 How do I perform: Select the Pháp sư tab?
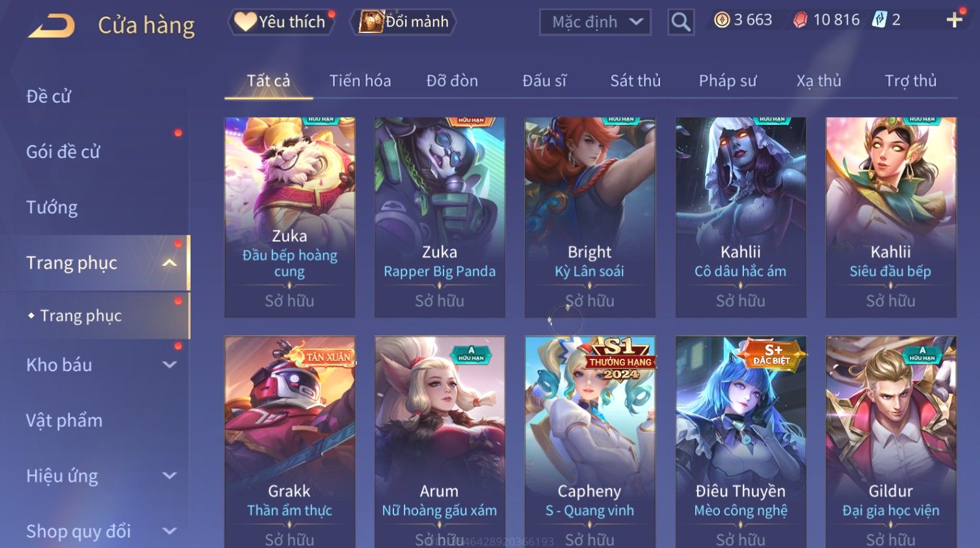tap(728, 81)
